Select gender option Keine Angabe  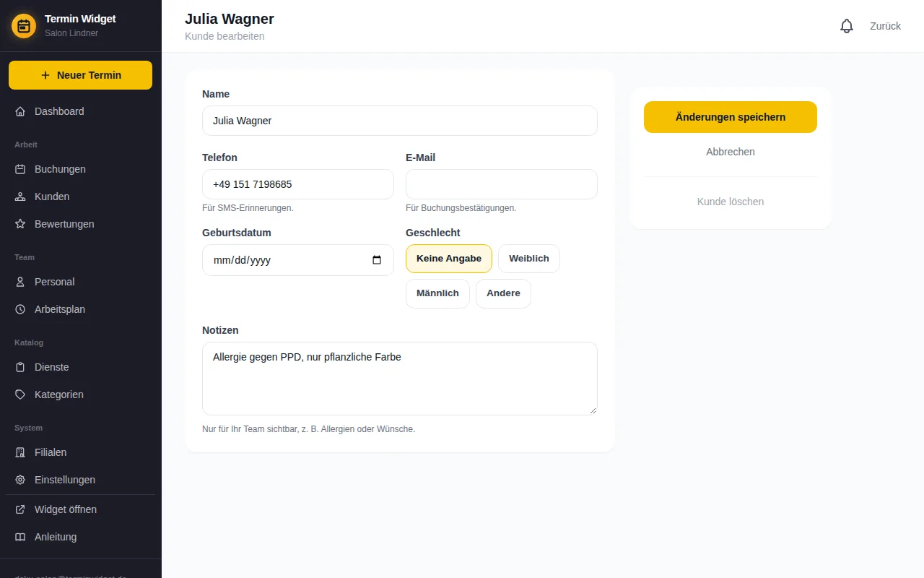449,259
